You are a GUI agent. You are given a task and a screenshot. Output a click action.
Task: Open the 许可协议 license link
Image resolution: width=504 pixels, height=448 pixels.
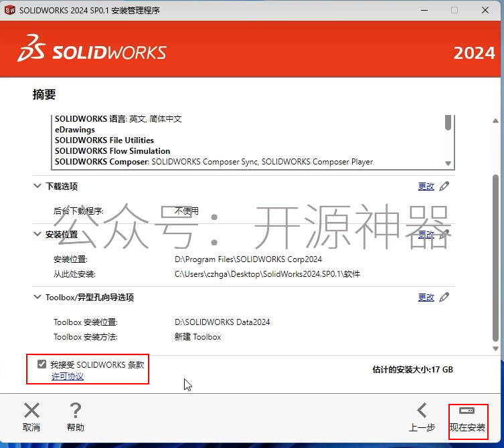(x=68, y=376)
